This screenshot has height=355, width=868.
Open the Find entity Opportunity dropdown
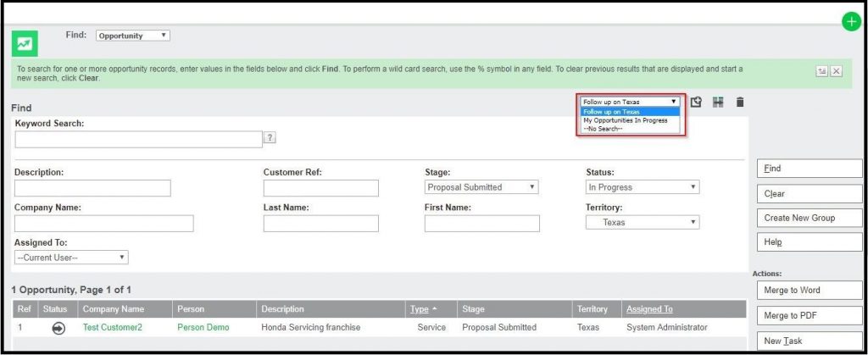click(x=133, y=36)
